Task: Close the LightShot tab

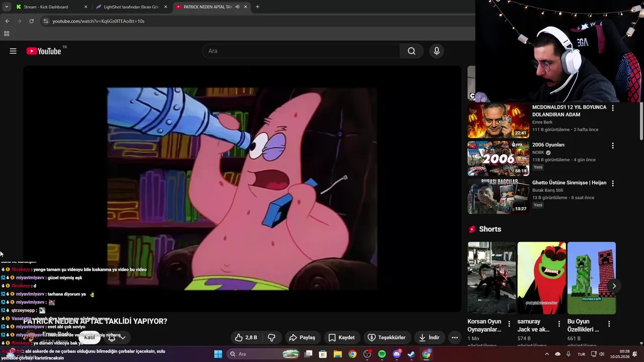Action: pos(166,7)
